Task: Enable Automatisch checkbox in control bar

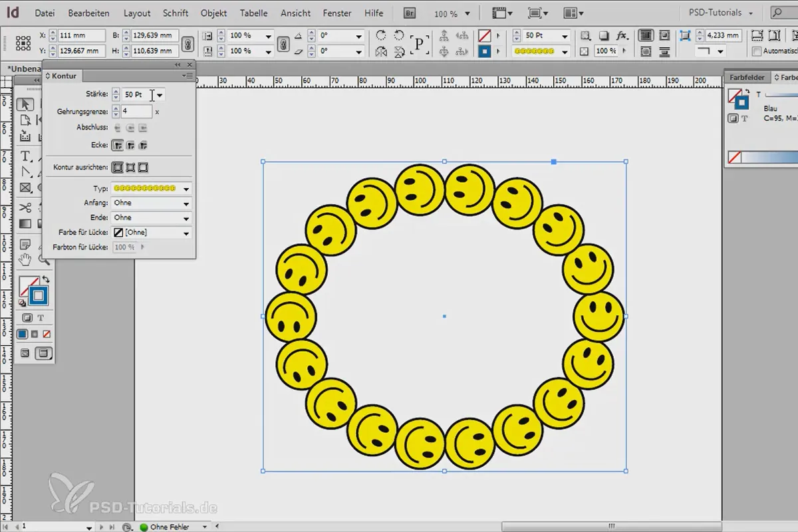Action: click(757, 51)
